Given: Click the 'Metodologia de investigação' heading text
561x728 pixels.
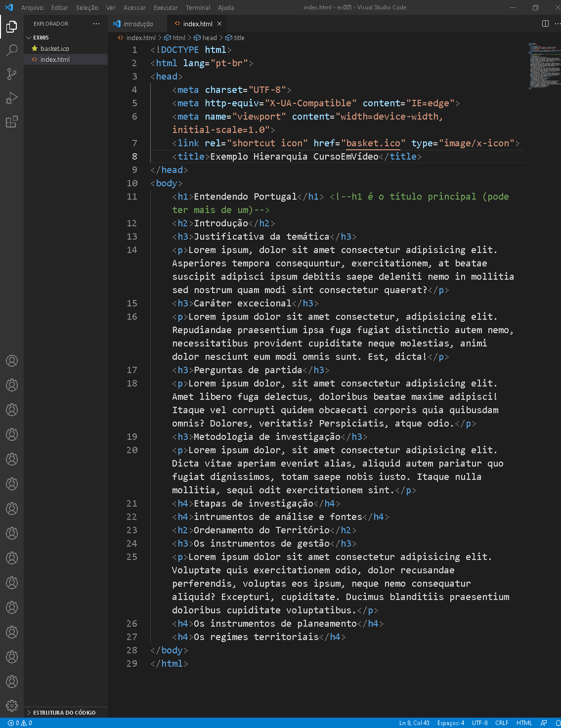Looking at the screenshot, I should (x=267, y=437).
